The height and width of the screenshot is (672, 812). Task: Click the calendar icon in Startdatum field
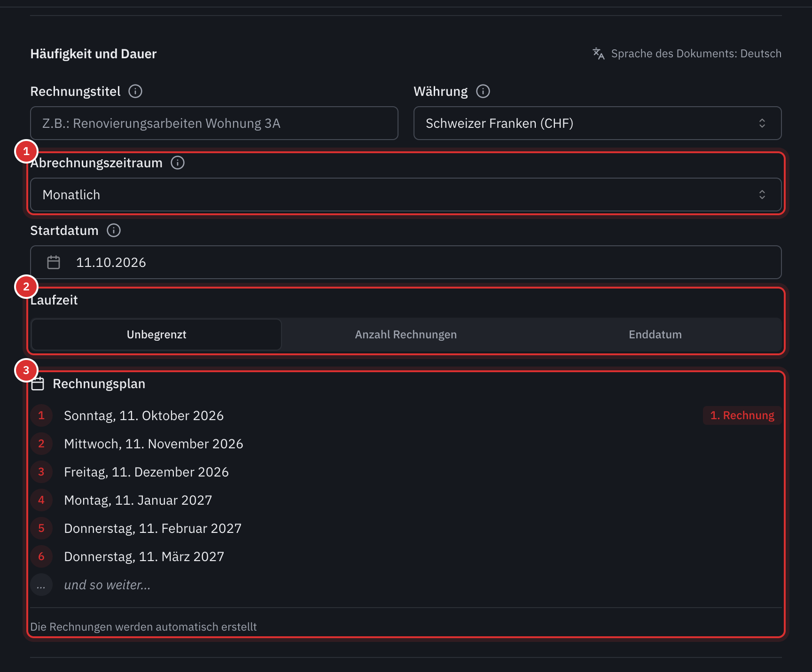point(54,262)
